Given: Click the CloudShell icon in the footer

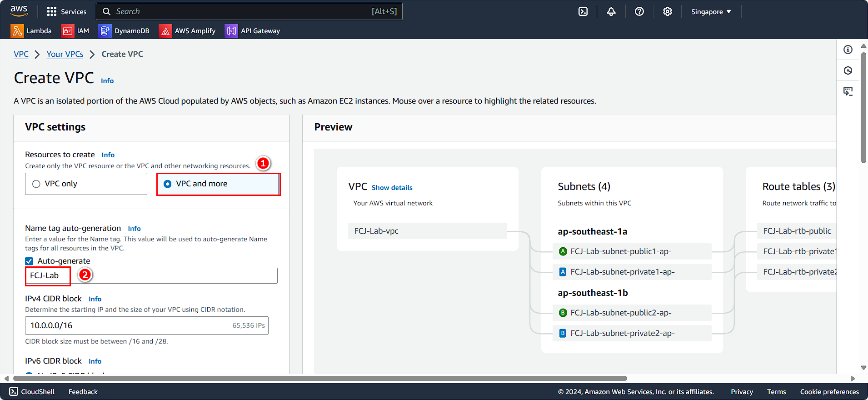Looking at the screenshot, I should click(x=14, y=391).
